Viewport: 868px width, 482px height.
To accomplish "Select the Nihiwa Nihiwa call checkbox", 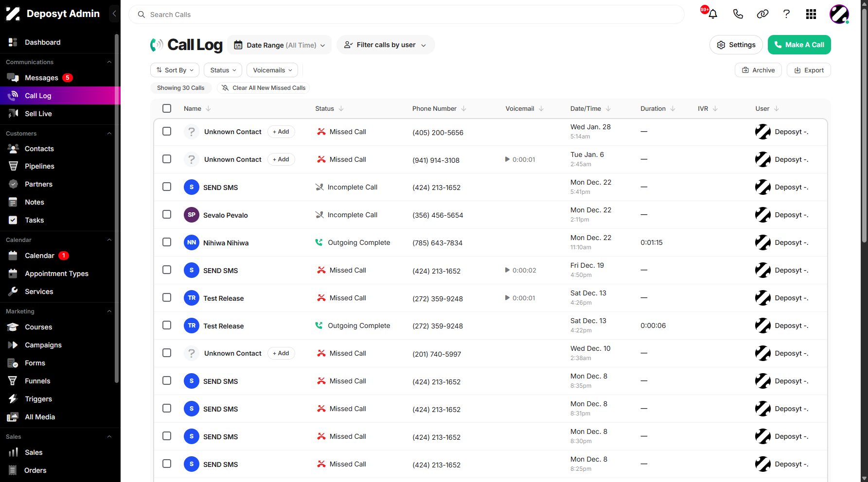I will (167, 242).
